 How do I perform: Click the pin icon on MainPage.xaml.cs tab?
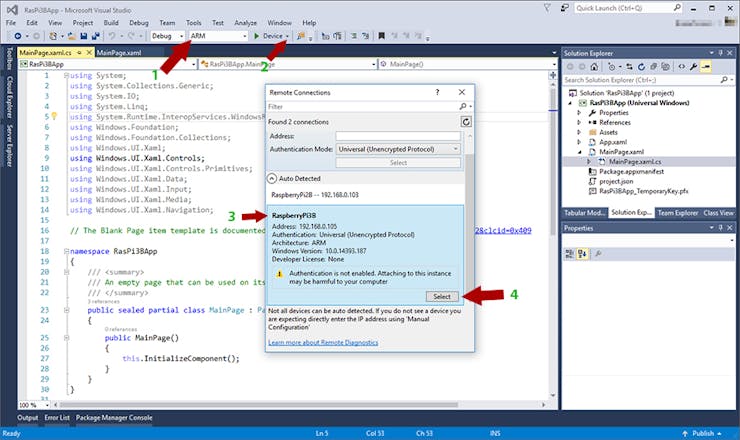[79, 52]
